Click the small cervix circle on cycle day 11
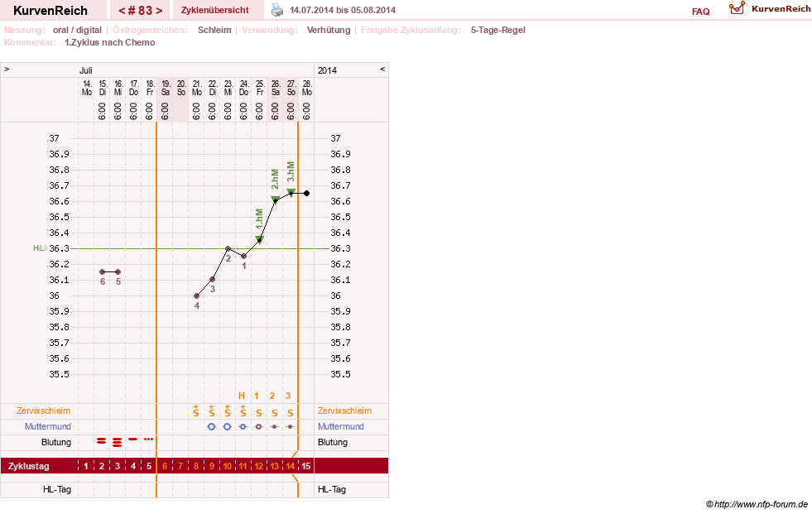Viewport: 812px width, 514px height. pos(243,426)
